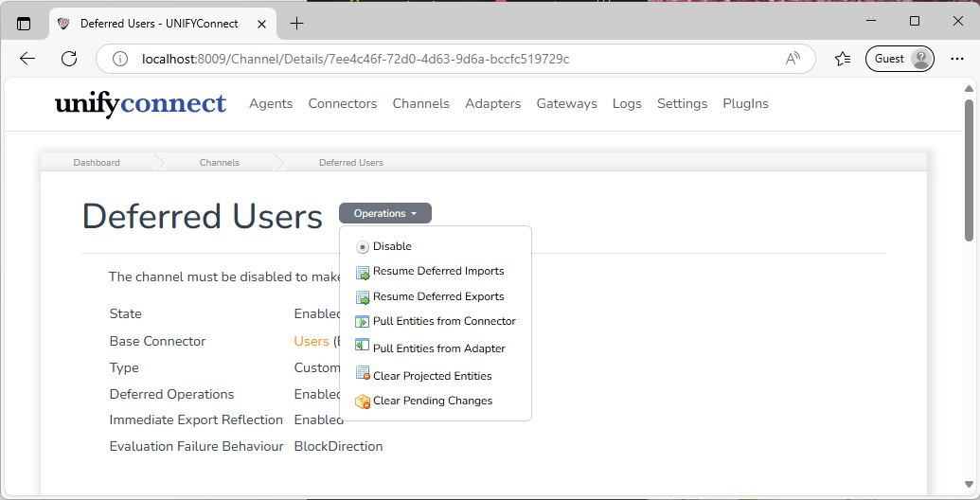Choose Clear Projected Entities
This screenshot has height=500, width=980.
432,376
